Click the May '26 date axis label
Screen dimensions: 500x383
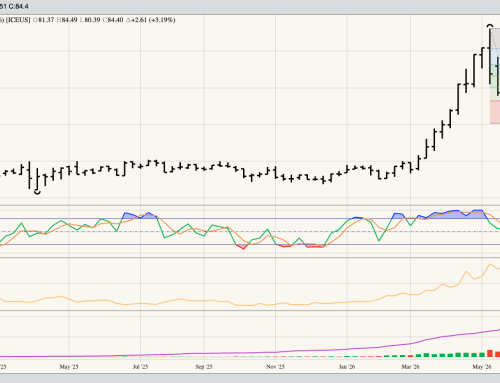[482, 367]
